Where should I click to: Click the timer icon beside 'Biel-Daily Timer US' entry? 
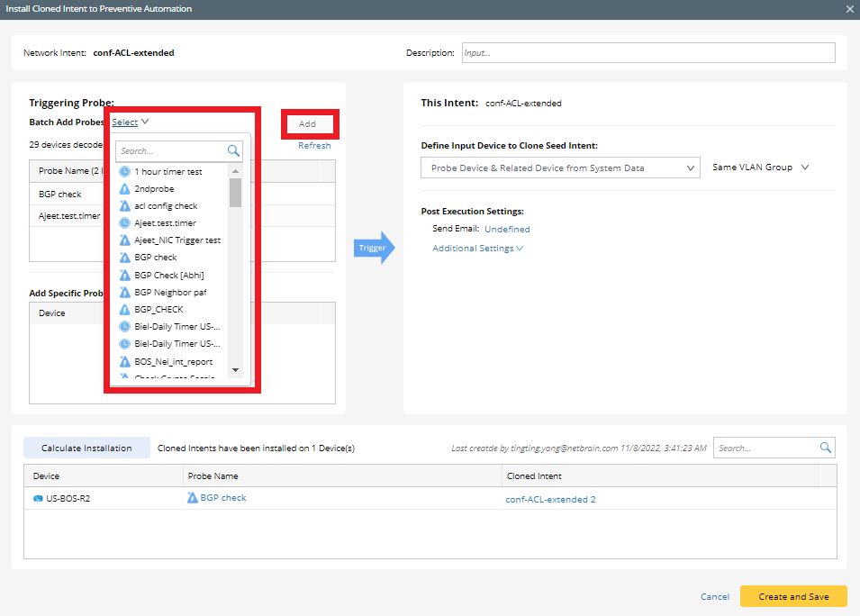(123, 326)
